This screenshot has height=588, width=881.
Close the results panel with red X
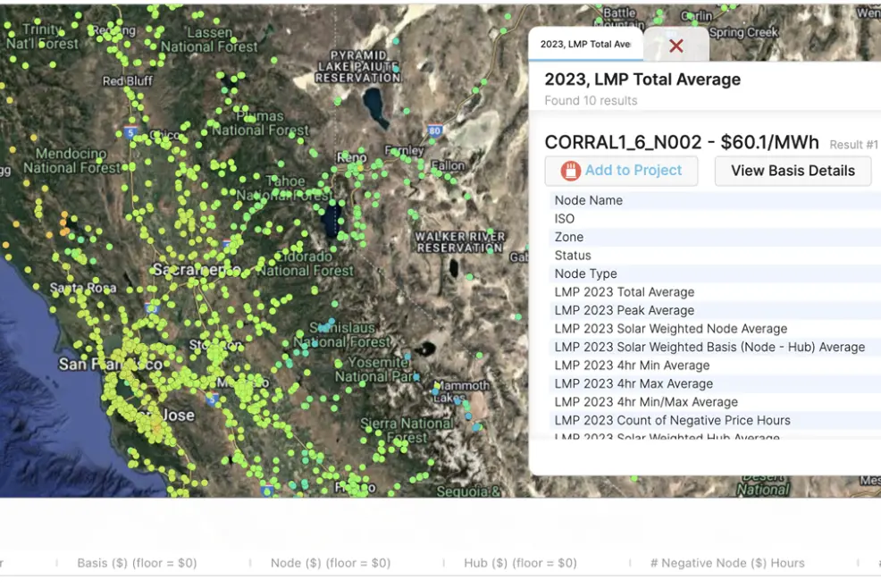(x=675, y=46)
